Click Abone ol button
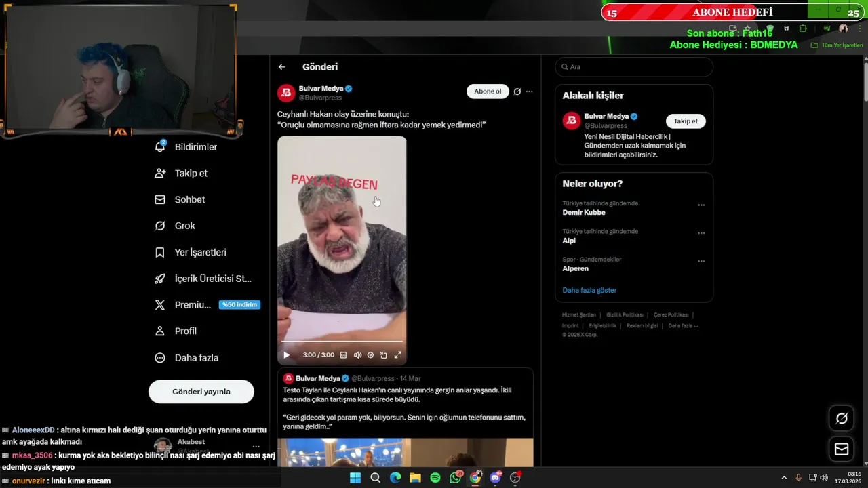 (488, 91)
